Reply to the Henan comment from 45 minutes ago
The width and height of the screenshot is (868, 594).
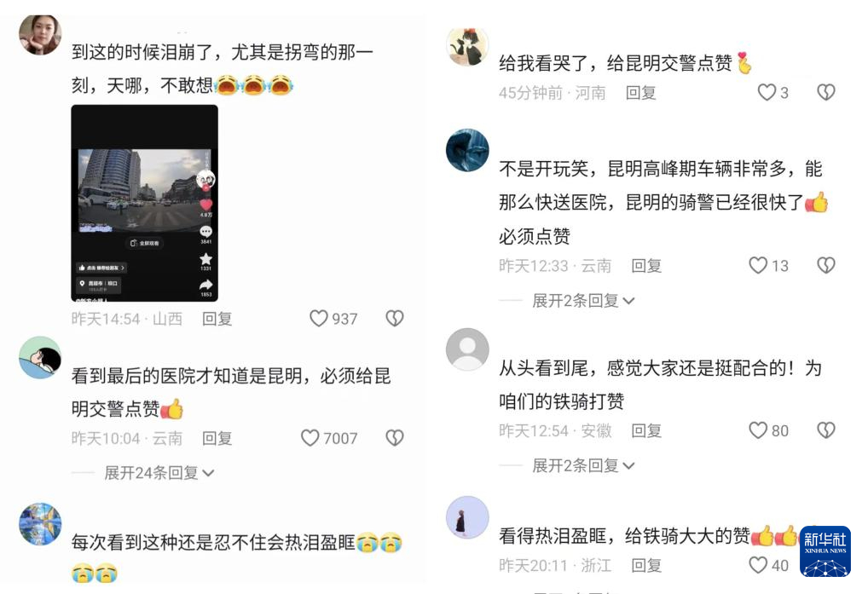[x=641, y=92]
